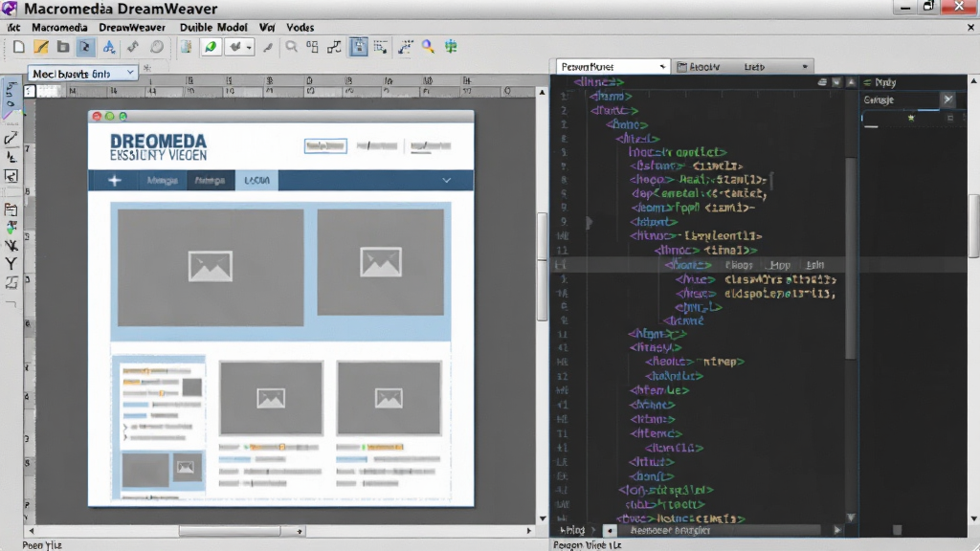Click the plus button in preview navigation bar

coord(115,181)
